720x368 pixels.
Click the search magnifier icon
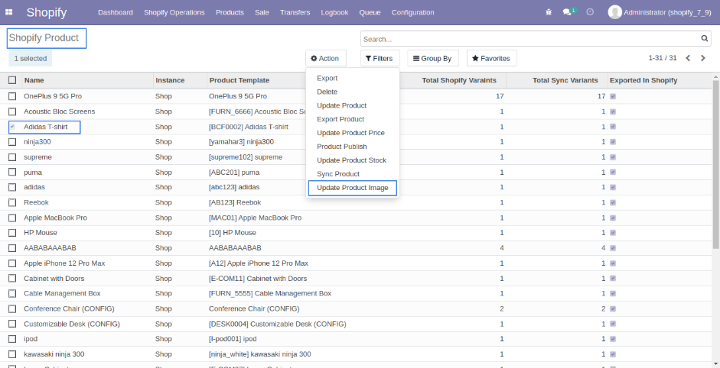pyautogui.click(x=704, y=39)
